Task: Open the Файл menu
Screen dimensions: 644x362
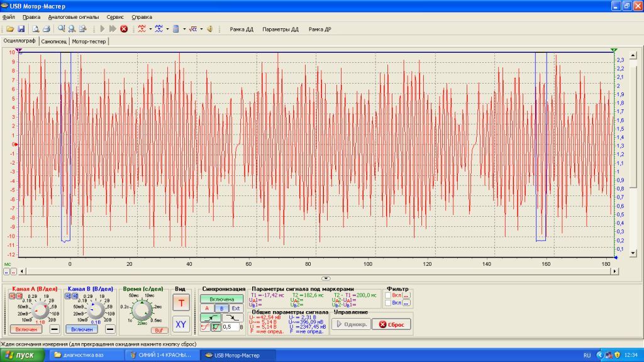Action: [9, 17]
